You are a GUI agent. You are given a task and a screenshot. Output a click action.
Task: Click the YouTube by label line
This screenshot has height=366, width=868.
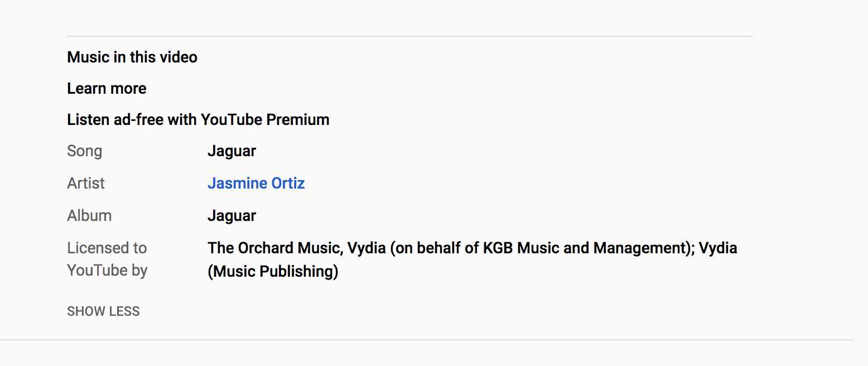pyautogui.click(x=107, y=271)
